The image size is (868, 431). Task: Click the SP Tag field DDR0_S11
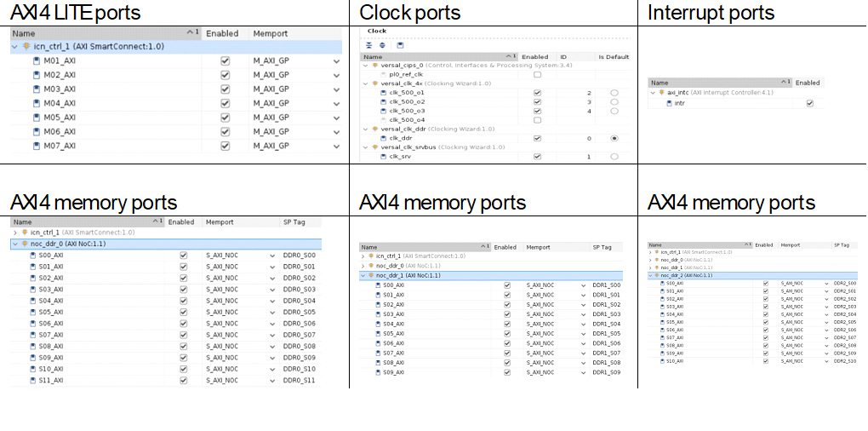pyautogui.click(x=299, y=381)
